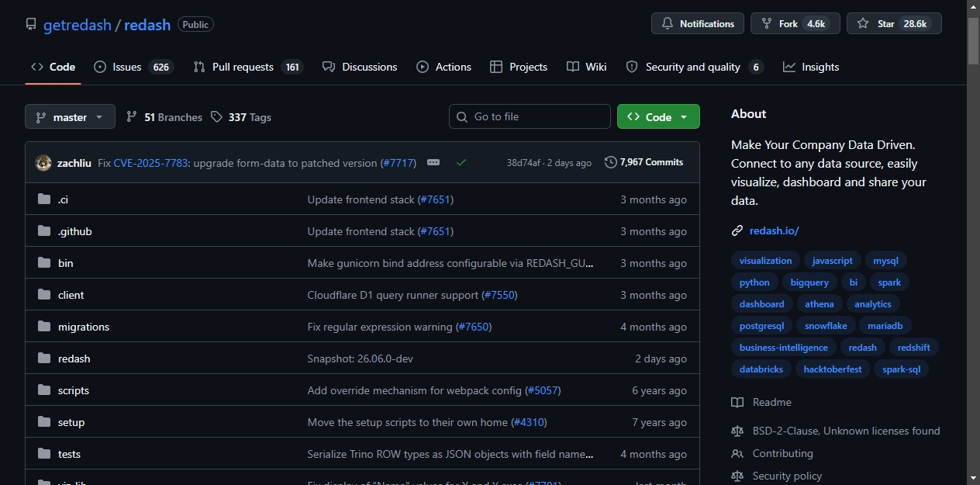The image size is (980, 485).
Task: Select the visualization topic tag
Action: coord(765,261)
